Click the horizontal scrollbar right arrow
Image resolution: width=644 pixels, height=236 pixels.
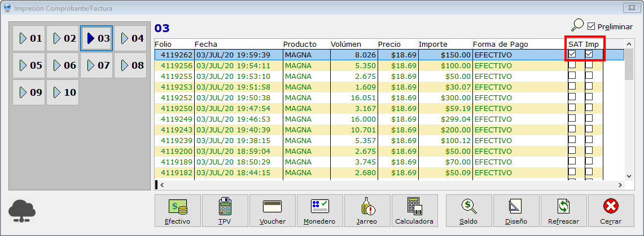point(621,184)
